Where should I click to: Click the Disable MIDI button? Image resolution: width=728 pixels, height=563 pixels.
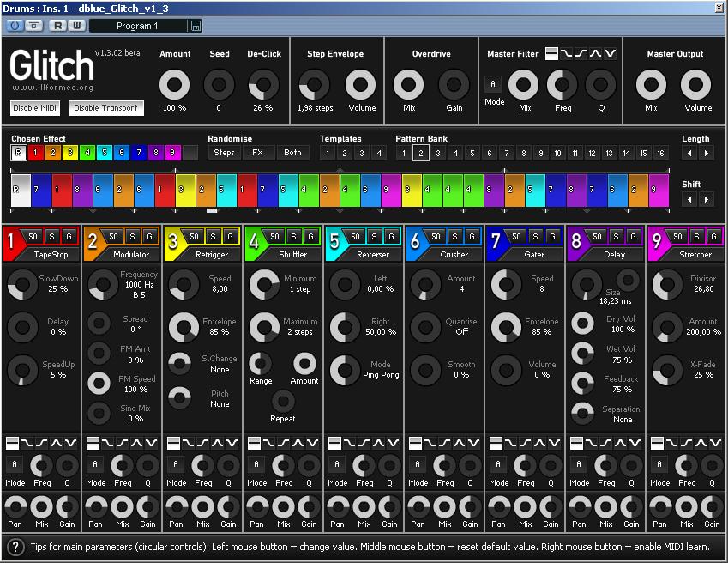pyautogui.click(x=35, y=108)
